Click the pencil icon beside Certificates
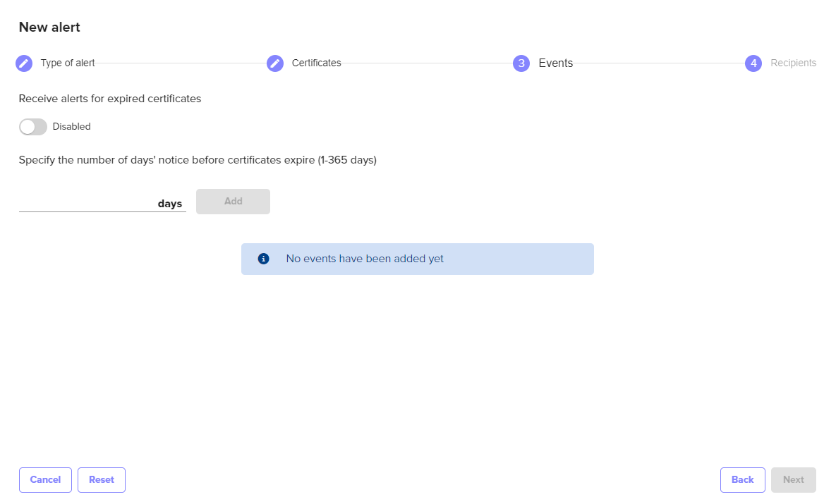 (275, 63)
